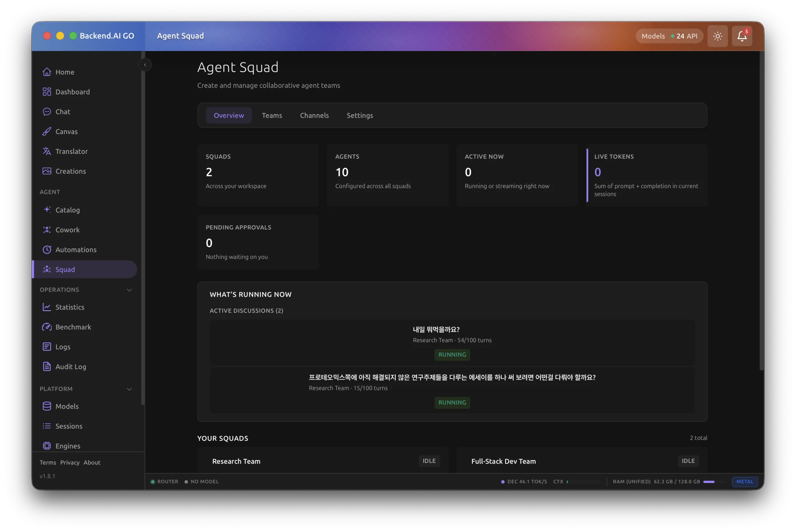The width and height of the screenshot is (796, 532).
Task: Select the Canvas brush icon
Action: point(47,131)
